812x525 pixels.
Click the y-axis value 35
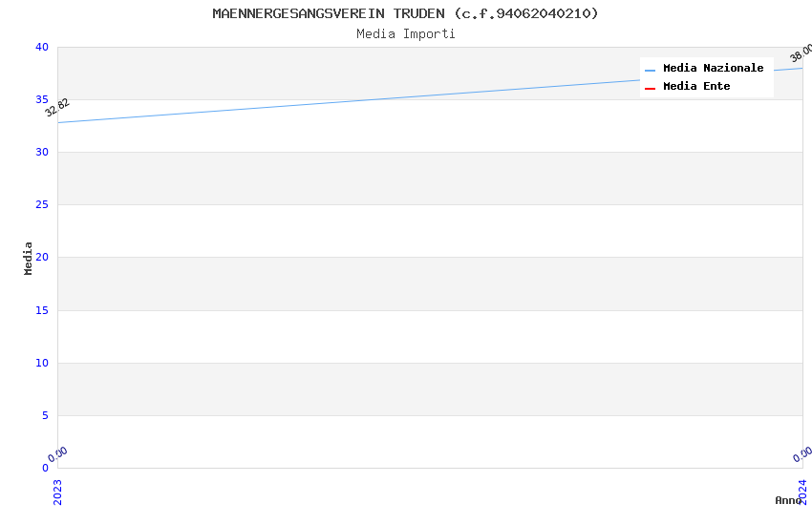(x=42, y=99)
